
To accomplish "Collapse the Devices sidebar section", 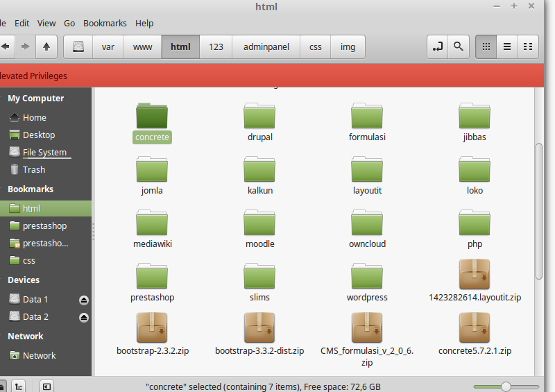I will pyautogui.click(x=24, y=280).
